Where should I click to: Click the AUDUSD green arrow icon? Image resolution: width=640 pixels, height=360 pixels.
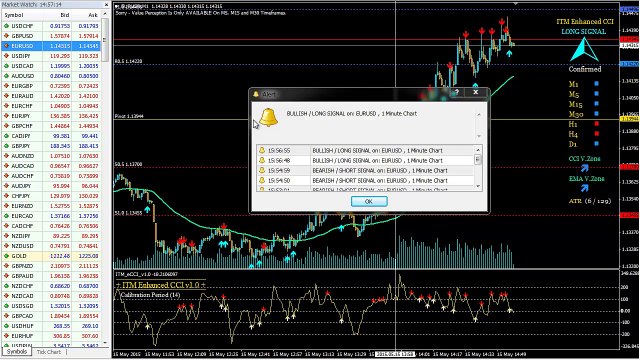tap(6, 76)
